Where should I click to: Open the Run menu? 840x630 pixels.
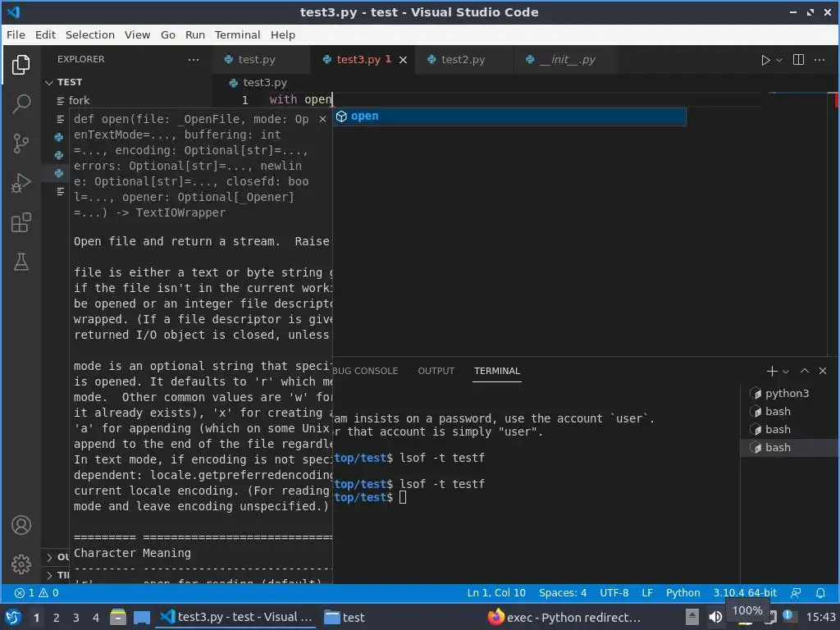[x=195, y=34]
